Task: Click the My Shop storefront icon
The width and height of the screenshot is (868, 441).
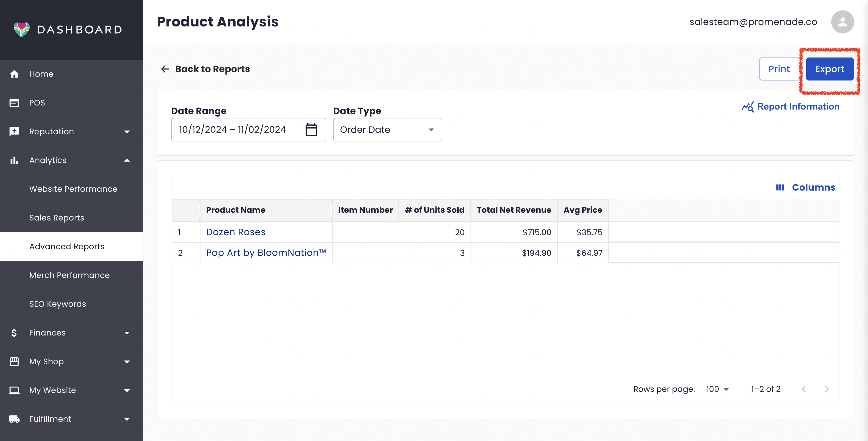Action: click(14, 361)
